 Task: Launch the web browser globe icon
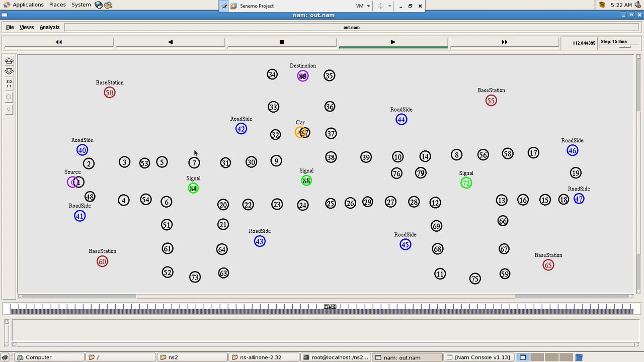pos(99,5)
